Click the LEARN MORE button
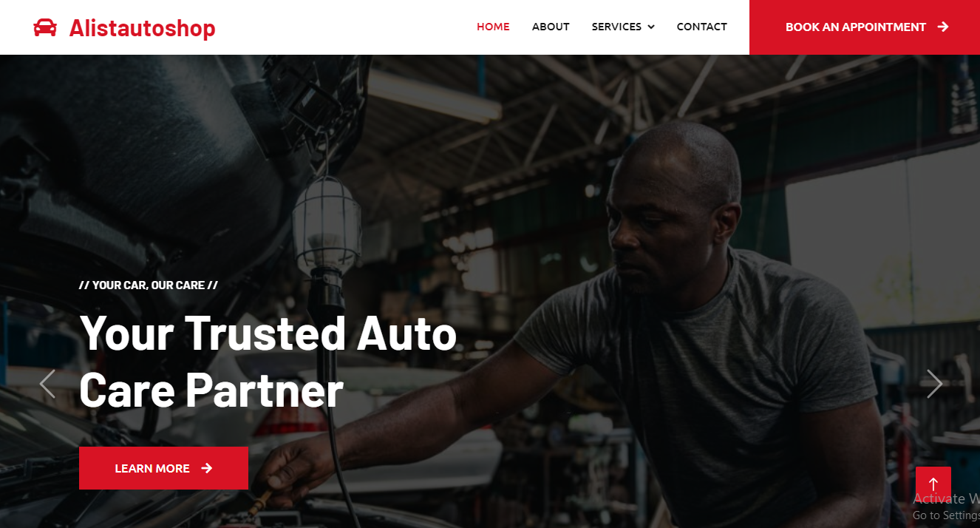980x528 pixels. (163, 468)
